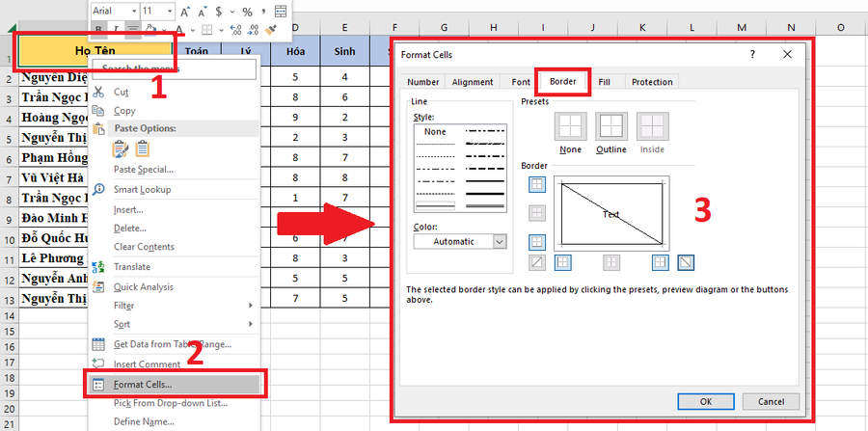Image resolution: width=868 pixels, height=431 pixels.
Task: Click the border preview diagram
Action: [611, 213]
